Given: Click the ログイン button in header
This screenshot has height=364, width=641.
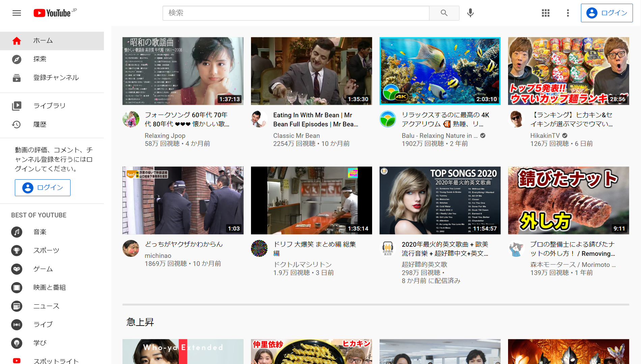Looking at the screenshot, I should pyautogui.click(x=607, y=13).
